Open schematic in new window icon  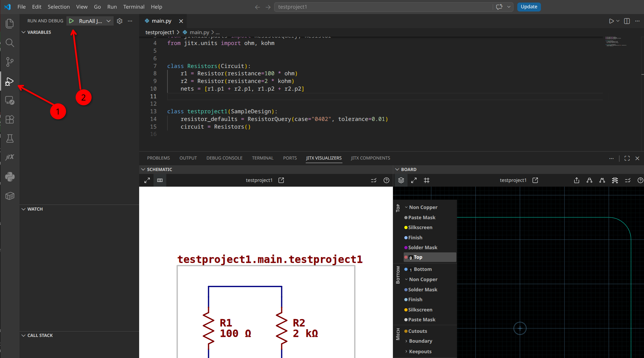point(281,180)
